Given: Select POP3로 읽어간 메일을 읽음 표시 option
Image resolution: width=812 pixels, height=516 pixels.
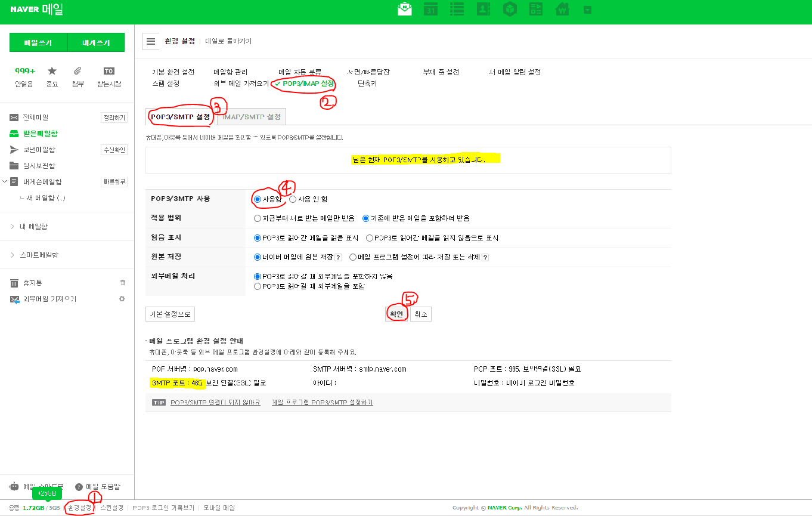Looking at the screenshot, I should 258,238.
